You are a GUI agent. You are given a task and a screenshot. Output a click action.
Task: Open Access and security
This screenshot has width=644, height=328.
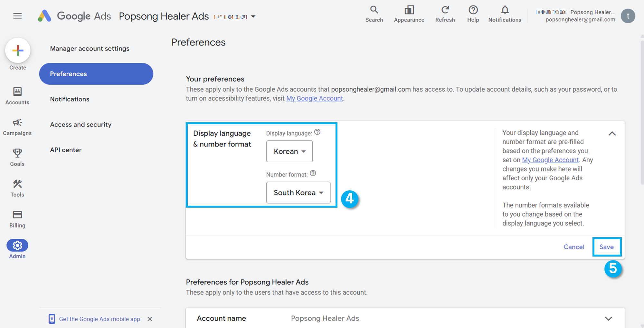point(80,125)
